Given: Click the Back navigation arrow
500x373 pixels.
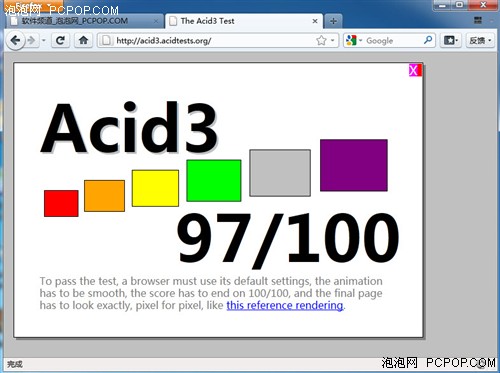Looking at the screenshot, I should [x=15, y=41].
